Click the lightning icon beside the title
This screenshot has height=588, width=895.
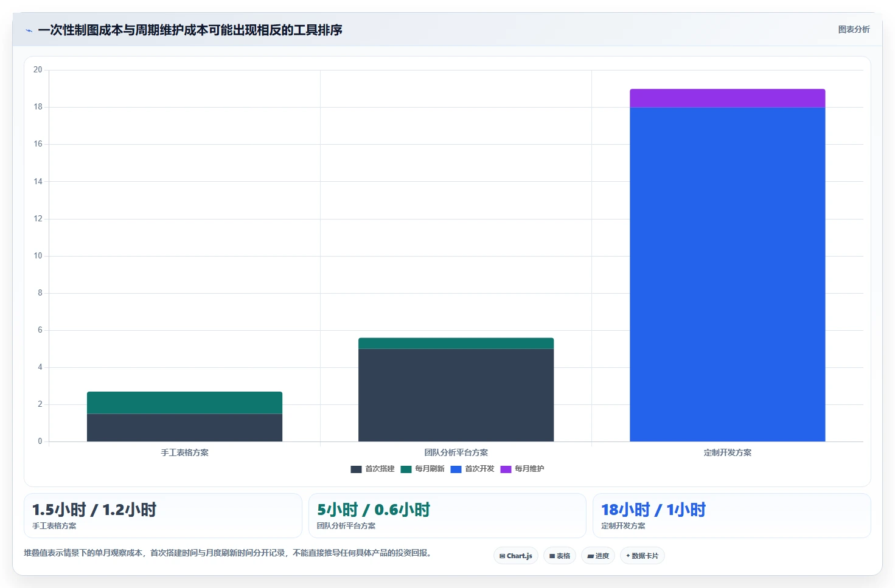pos(29,30)
